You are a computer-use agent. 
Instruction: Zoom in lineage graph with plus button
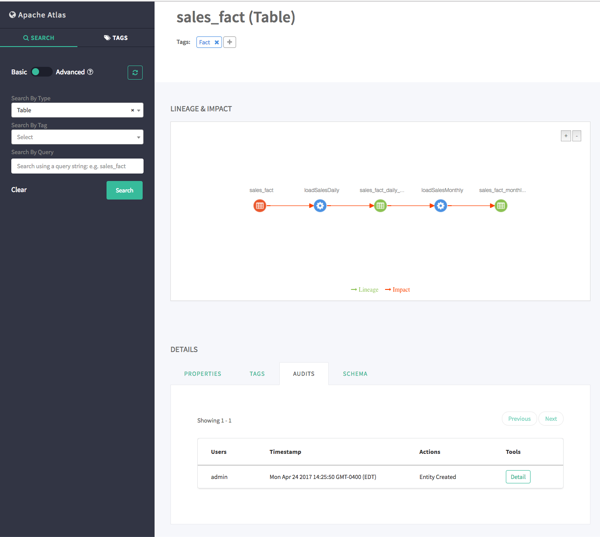click(566, 136)
